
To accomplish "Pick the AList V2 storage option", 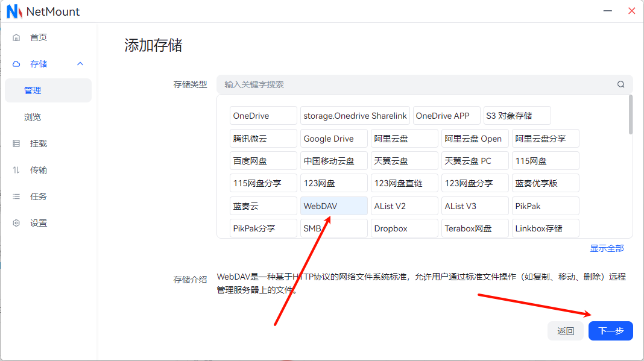I will 405,206.
